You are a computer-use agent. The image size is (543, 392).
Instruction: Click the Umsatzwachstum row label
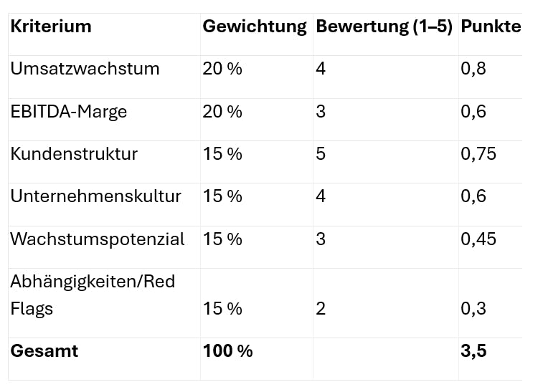pyautogui.click(x=85, y=69)
